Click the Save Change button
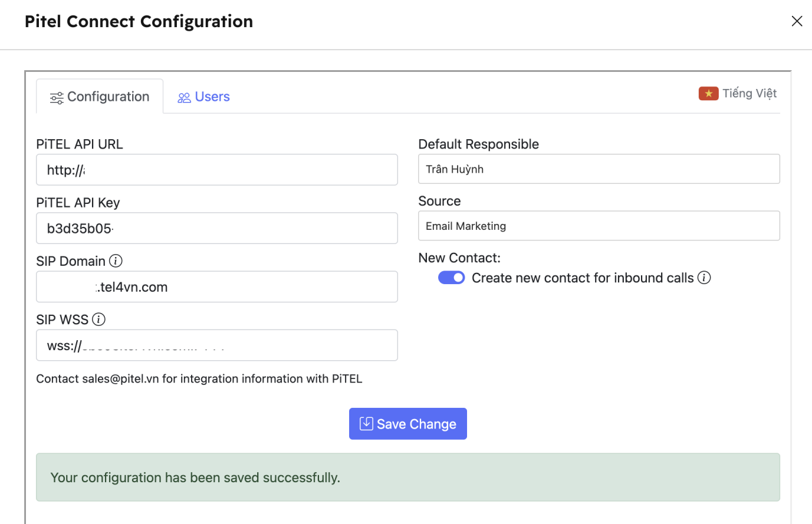This screenshot has height=524, width=812. tap(407, 424)
